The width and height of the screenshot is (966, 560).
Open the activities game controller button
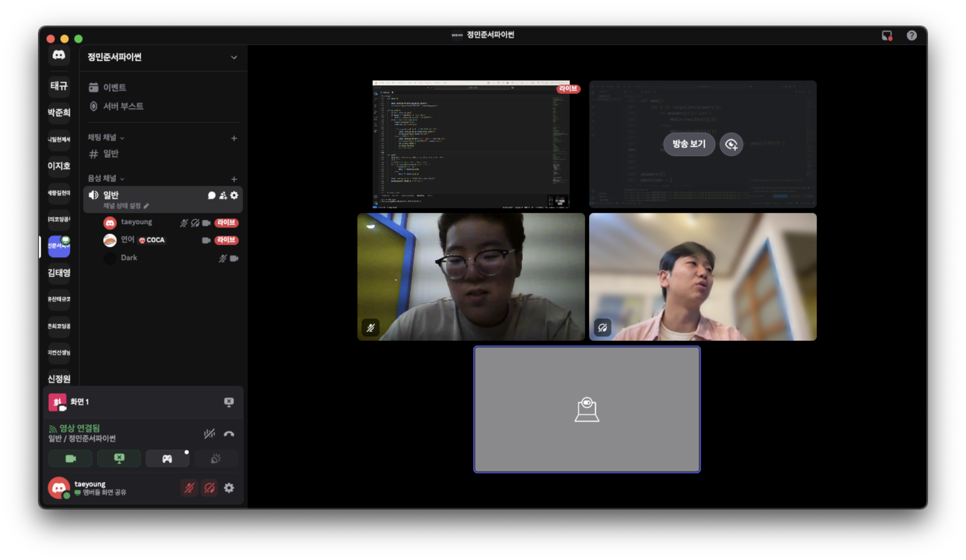pos(167,459)
